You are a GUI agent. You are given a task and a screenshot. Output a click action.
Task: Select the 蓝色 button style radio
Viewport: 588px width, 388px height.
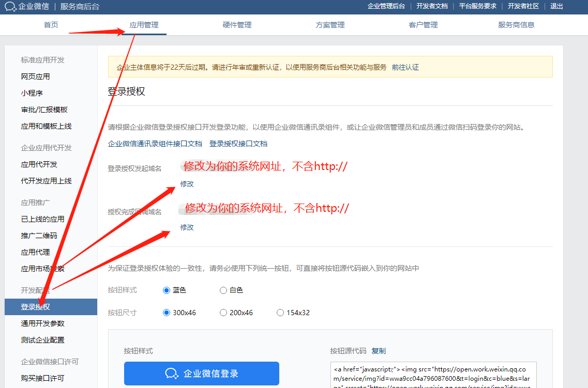(167, 290)
